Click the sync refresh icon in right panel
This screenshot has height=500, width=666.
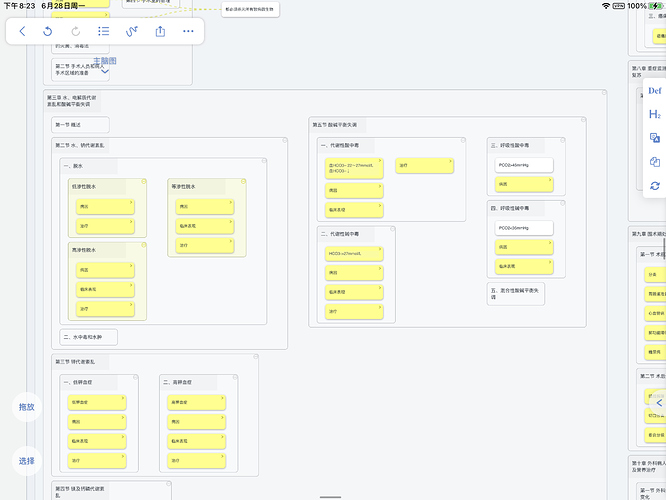(655, 186)
